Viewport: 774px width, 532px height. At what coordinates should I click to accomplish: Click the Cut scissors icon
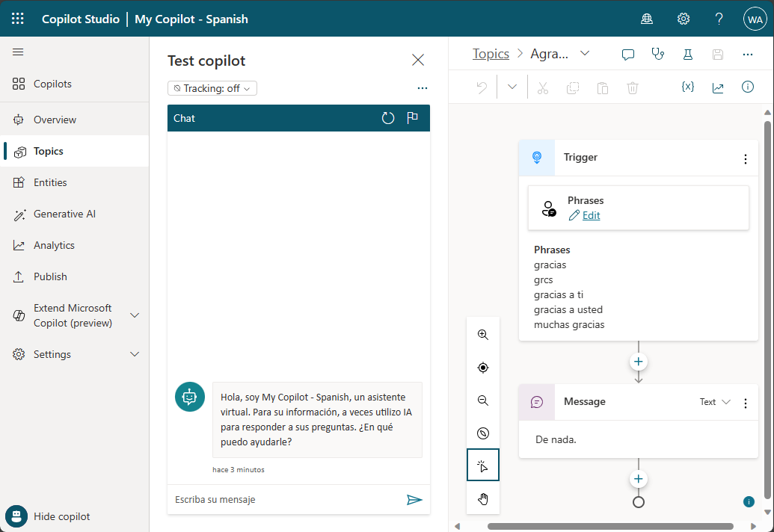pyautogui.click(x=542, y=87)
